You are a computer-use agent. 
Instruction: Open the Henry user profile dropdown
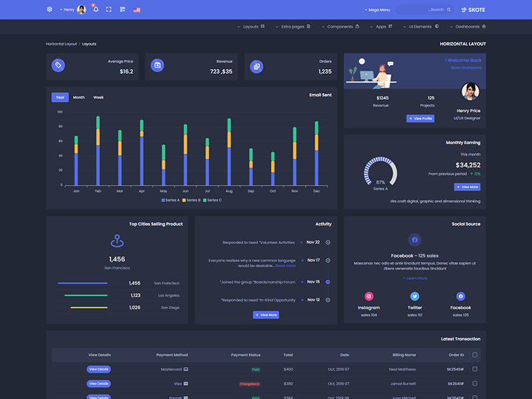point(72,9)
